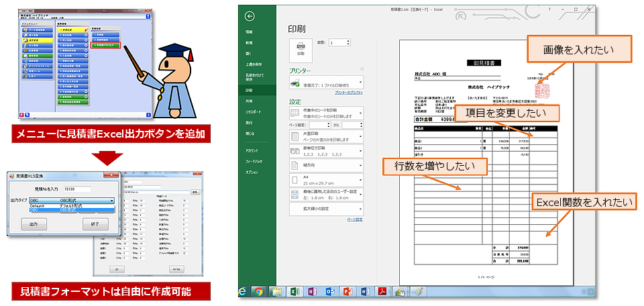Select 発行 in the backstage sidebar
The image size is (644, 306).
[x=249, y=122]
